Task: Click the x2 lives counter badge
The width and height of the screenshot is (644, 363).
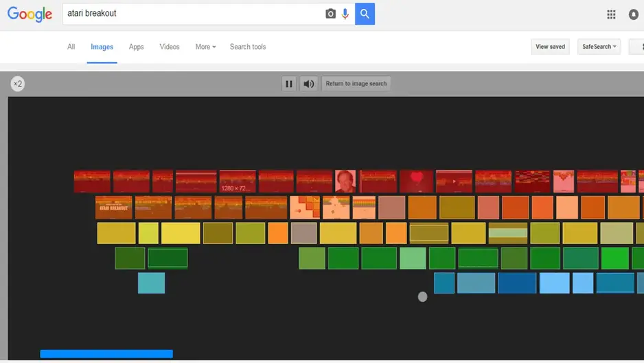Action: tap(18, 84)
